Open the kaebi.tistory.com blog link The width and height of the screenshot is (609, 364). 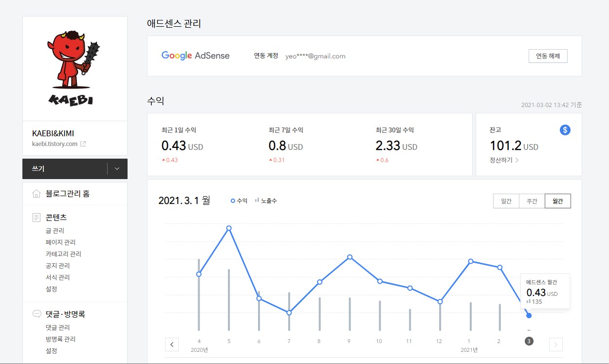click(x=55, y=144)
